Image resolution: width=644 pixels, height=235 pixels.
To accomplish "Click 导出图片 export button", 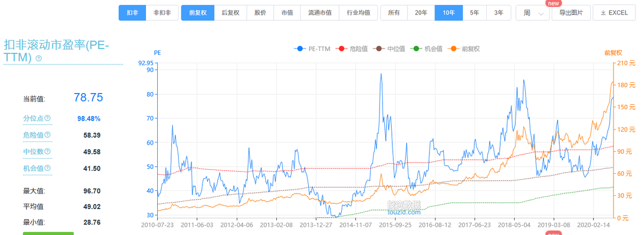I will (571, 12).
